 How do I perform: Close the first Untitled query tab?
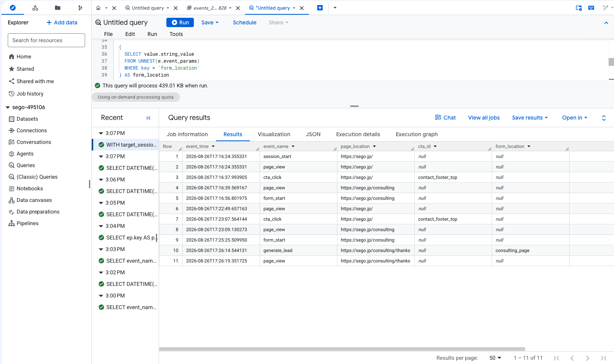[x=176, y=8]
